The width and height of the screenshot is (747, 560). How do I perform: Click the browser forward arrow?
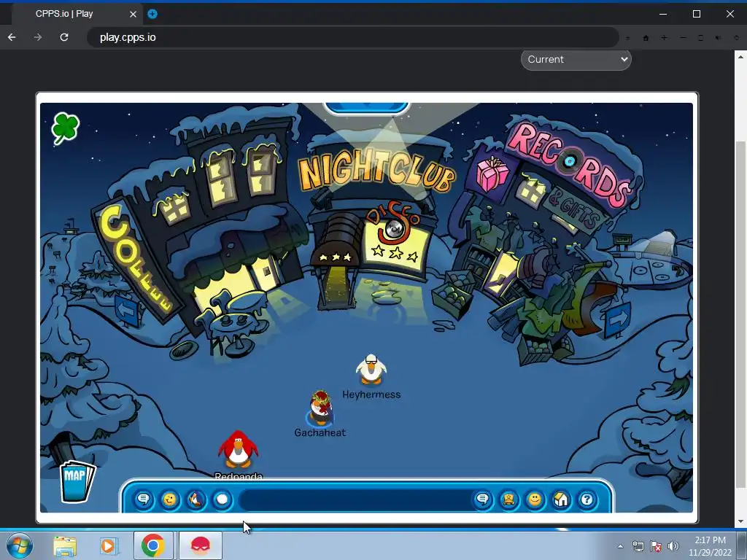click(x=38, y=37)
